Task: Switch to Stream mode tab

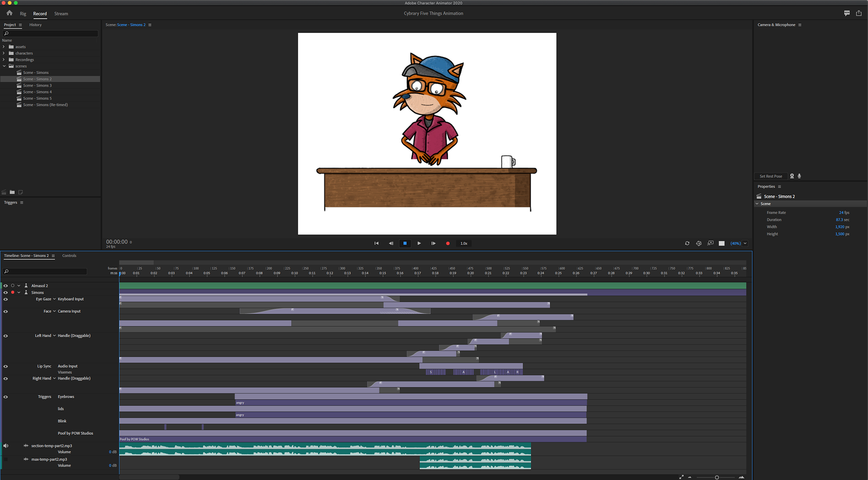Action: pos(61,14)
